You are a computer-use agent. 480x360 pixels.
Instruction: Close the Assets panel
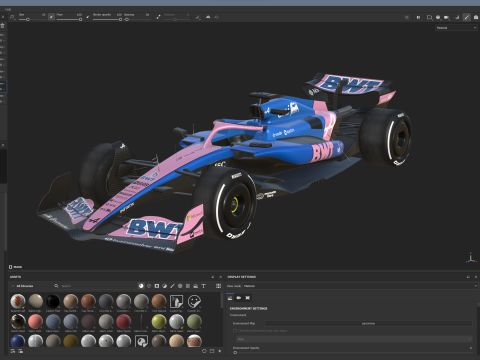pos(220,277)
